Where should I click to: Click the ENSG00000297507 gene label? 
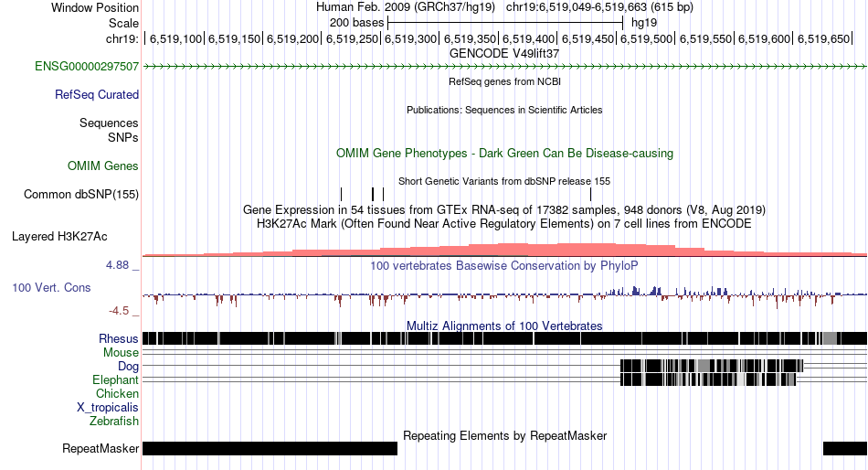pos(87,67)
